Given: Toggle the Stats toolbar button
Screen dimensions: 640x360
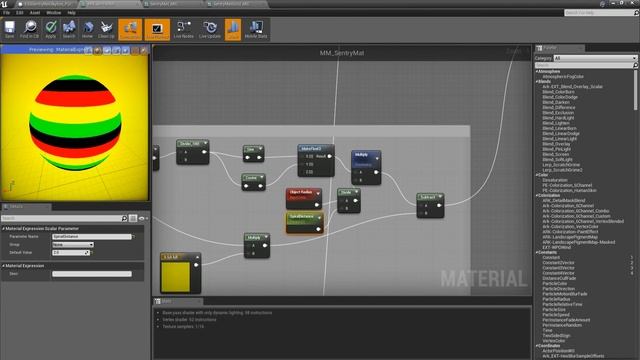Looking at the screenshot, I should (x=233, y=29).
